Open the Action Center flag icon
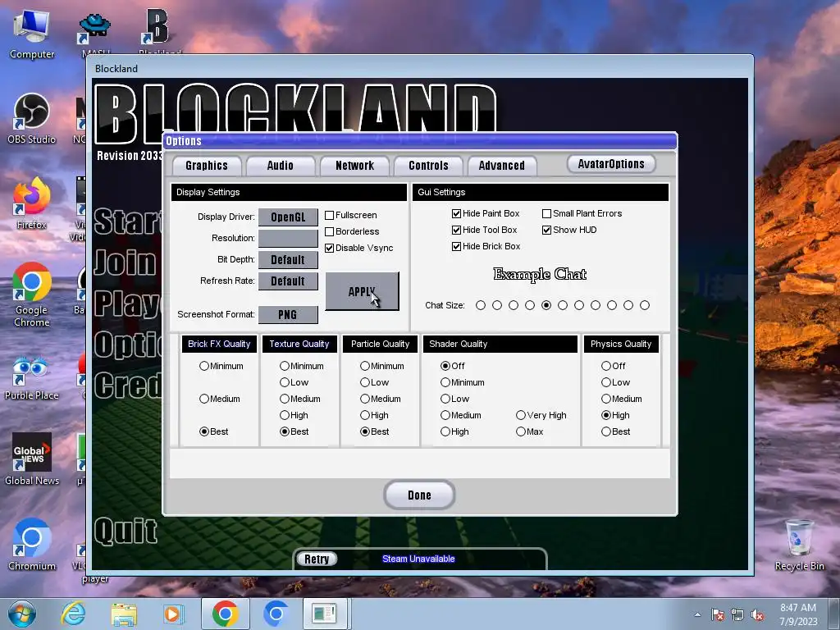Screen dimensions: 840x630 pyautogui.click(x=717, y=614)
